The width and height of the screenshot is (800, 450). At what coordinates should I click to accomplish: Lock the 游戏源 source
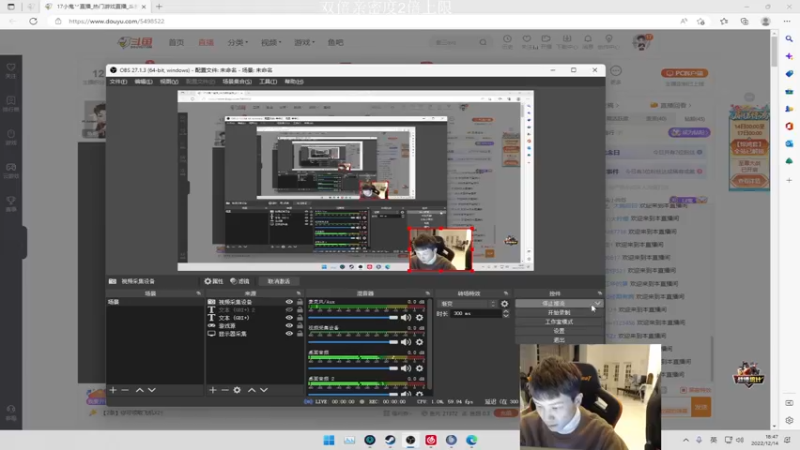coord(299,326)
